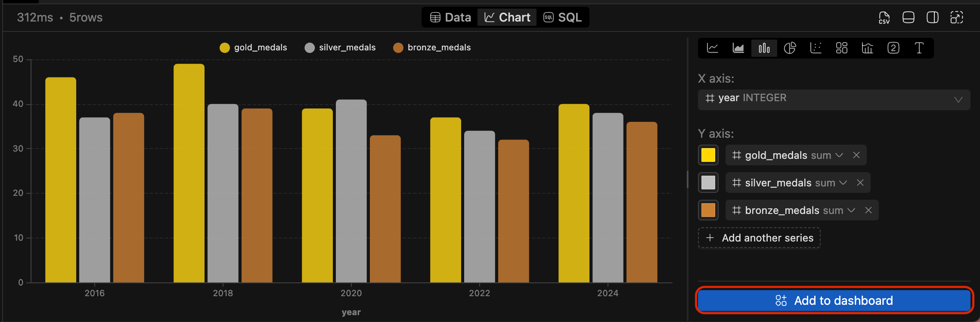The image size is (980, 322).
Task: Open the SQL tab
Action: coord(562,18)
